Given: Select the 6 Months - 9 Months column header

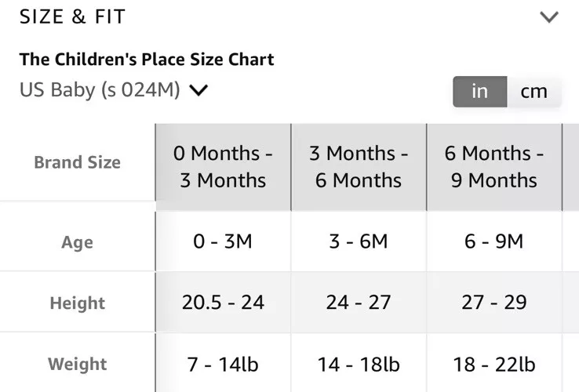Looking at the screenshot, I should click(x=494, y=167).
